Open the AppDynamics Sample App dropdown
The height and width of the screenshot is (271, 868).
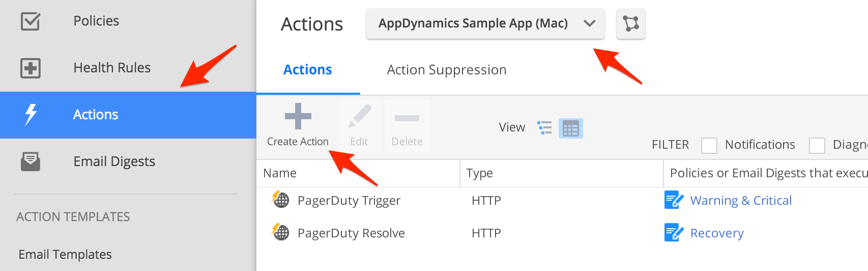coord(485,23)
